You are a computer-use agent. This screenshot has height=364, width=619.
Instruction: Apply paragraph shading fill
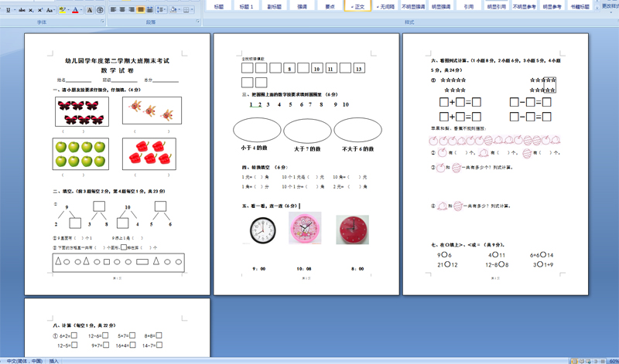pyautogui.click(x=173, y=9)
